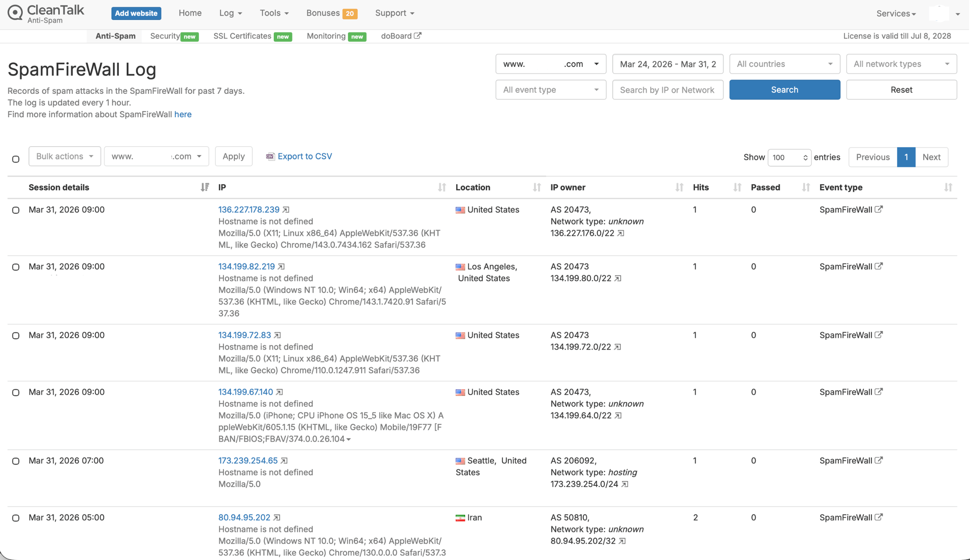970x560 pixels.
Task: Click the CleanTalk Anti-Spam logo
Action: 46,13
